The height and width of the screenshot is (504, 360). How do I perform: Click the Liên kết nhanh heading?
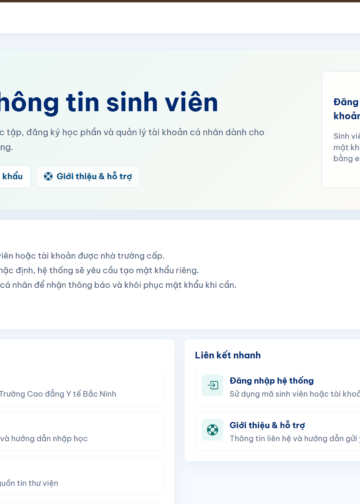click(228, 355)
